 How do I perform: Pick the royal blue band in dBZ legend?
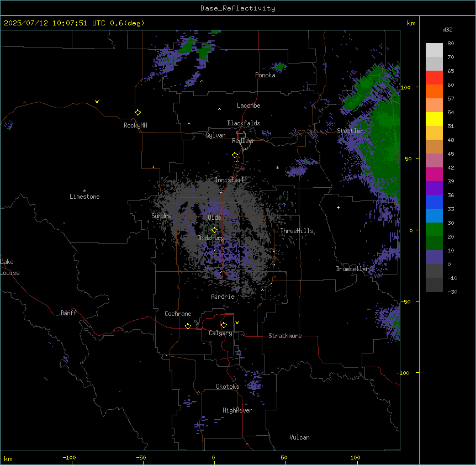click(434, 202)
